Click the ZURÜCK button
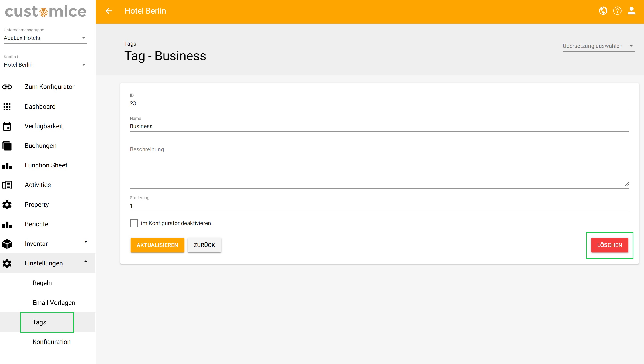This screenshot has width=644, height=364. click(204, 245)
